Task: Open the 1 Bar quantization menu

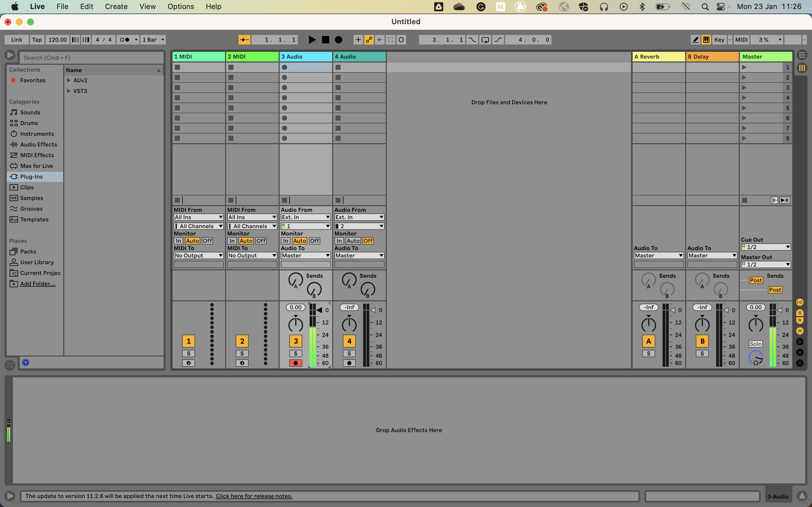Action: point(153,39)
